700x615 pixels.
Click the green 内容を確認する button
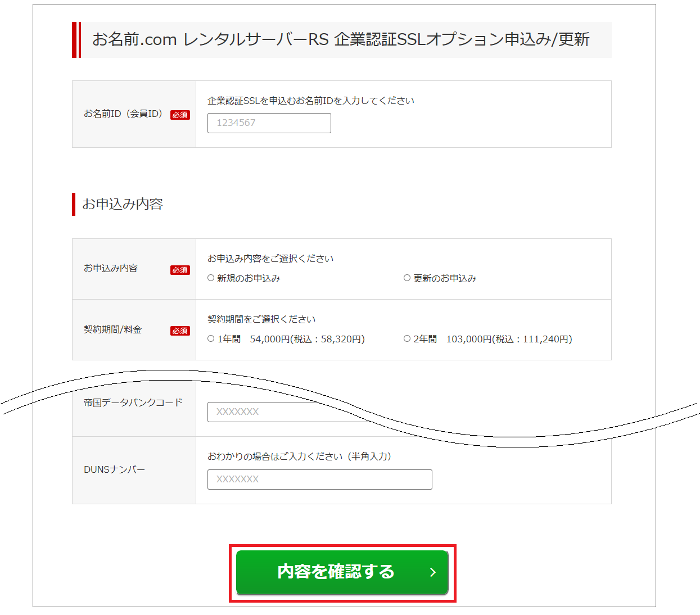pos(342,572)
